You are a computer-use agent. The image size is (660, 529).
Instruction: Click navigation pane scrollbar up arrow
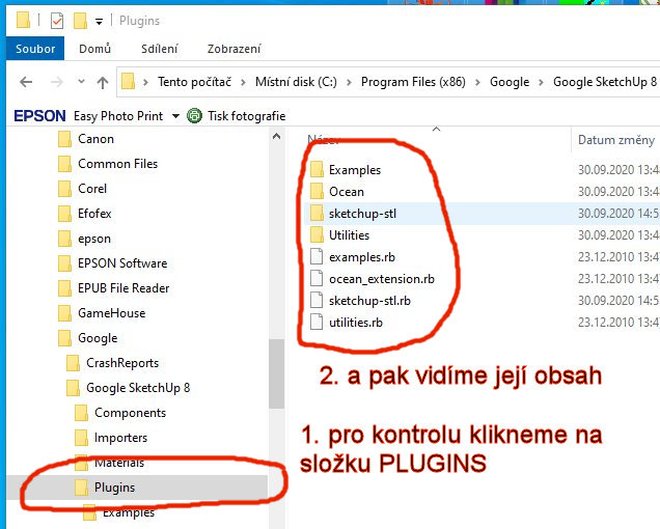tap(277, 136)
